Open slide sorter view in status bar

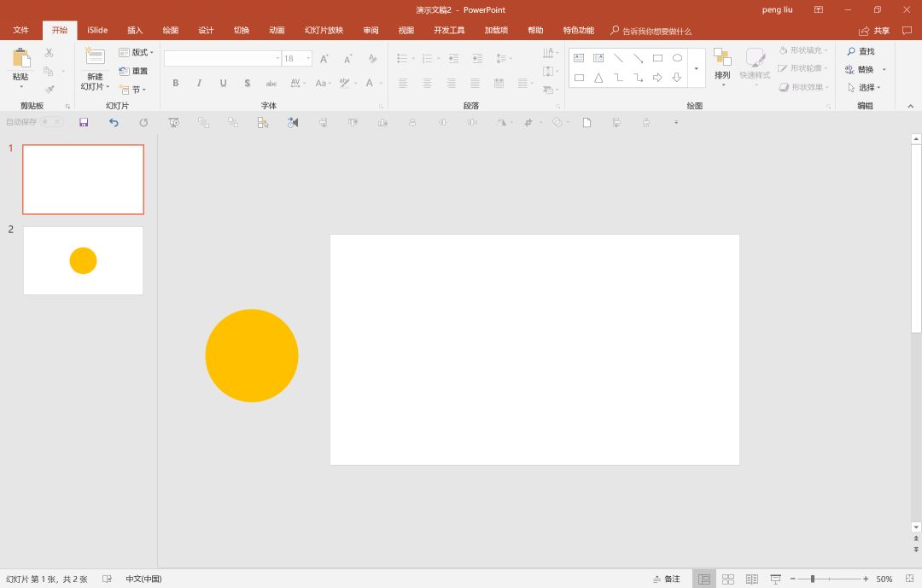click(728, 579)
